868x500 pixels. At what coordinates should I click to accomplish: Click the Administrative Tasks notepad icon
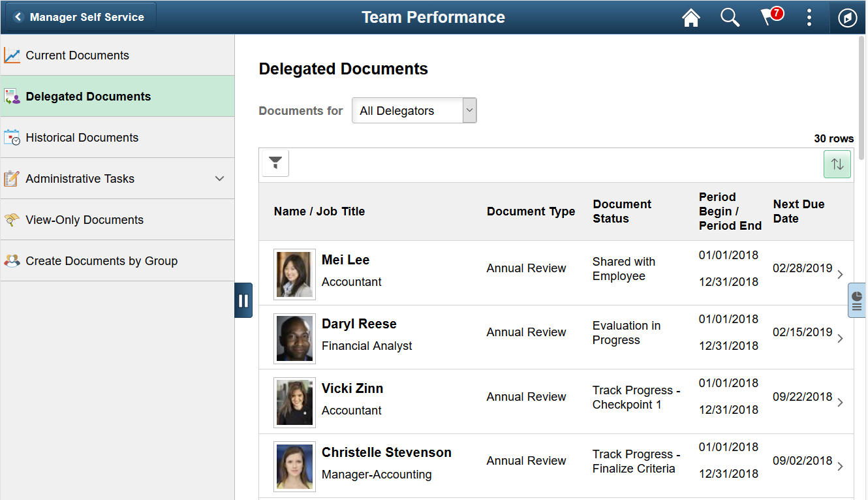click(12, 179)
